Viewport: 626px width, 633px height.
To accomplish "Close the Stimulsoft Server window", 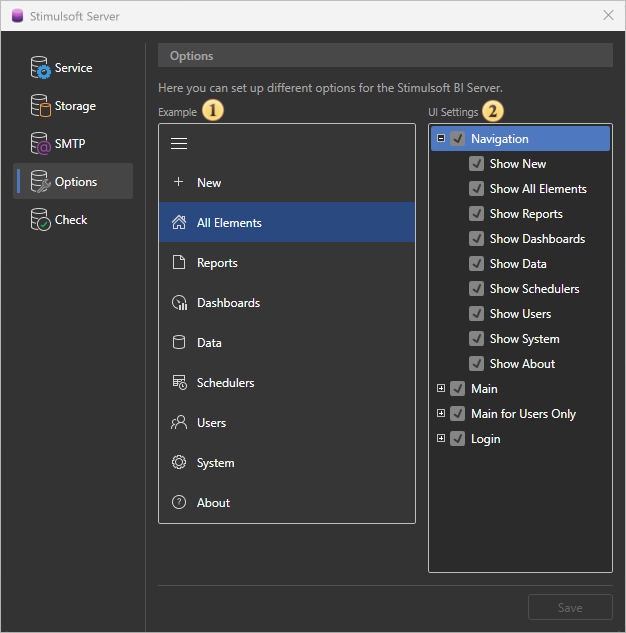I will pyautogui.click(x=608, y=15).
